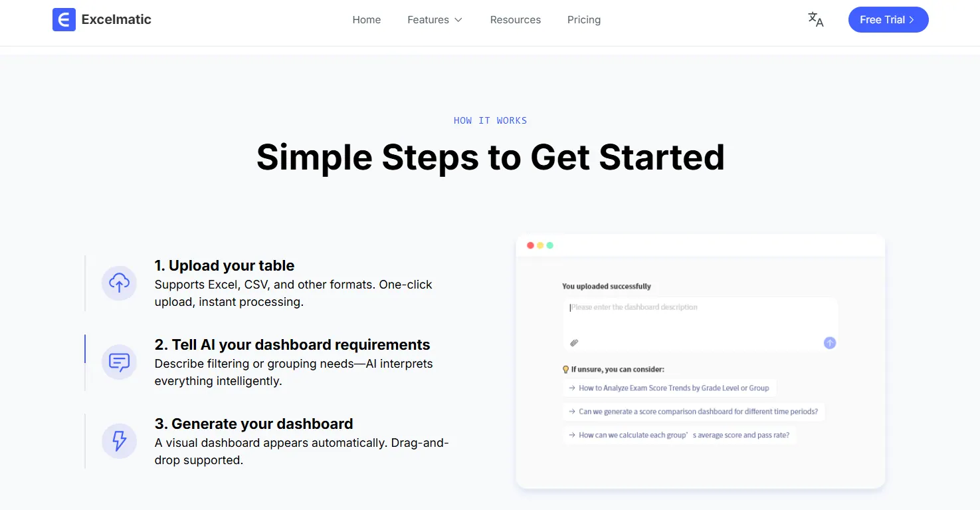Image resolution: width=980 pixels, height=510 pixels.
Task: Start a Free Trial
Action: click(x=888, y=19)
